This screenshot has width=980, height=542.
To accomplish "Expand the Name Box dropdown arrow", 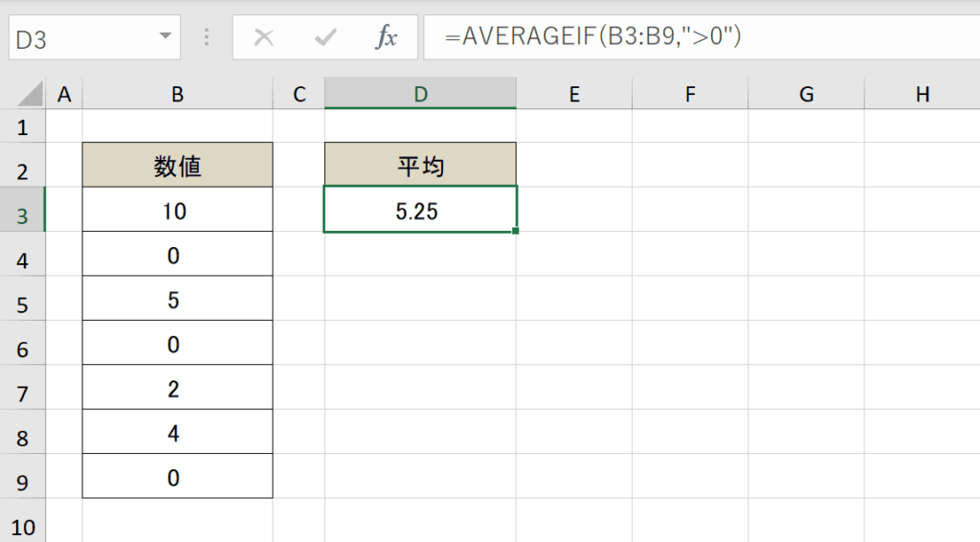I will click(x=165, y=35).
